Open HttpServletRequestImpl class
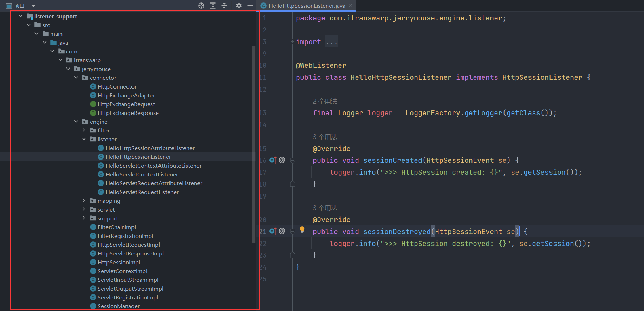 129,245
